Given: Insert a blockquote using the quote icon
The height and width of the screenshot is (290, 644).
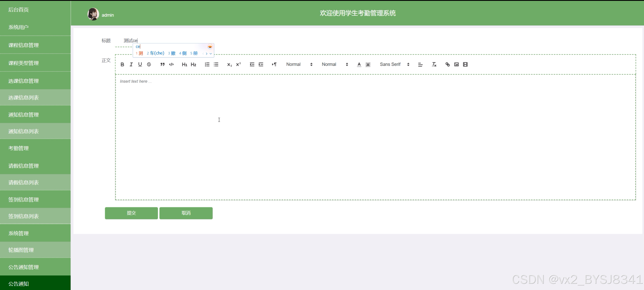Looking at the screenshot, I should pos(162,65).
